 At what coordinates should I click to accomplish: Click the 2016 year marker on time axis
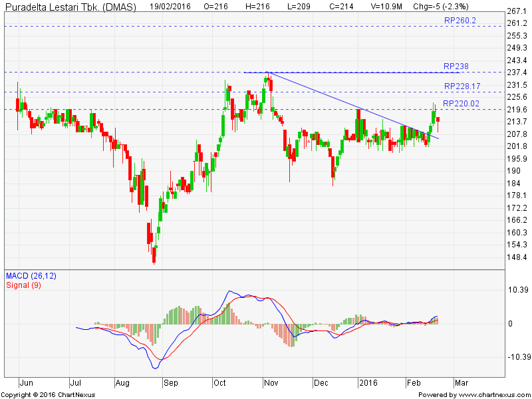[x=368, y=383]
